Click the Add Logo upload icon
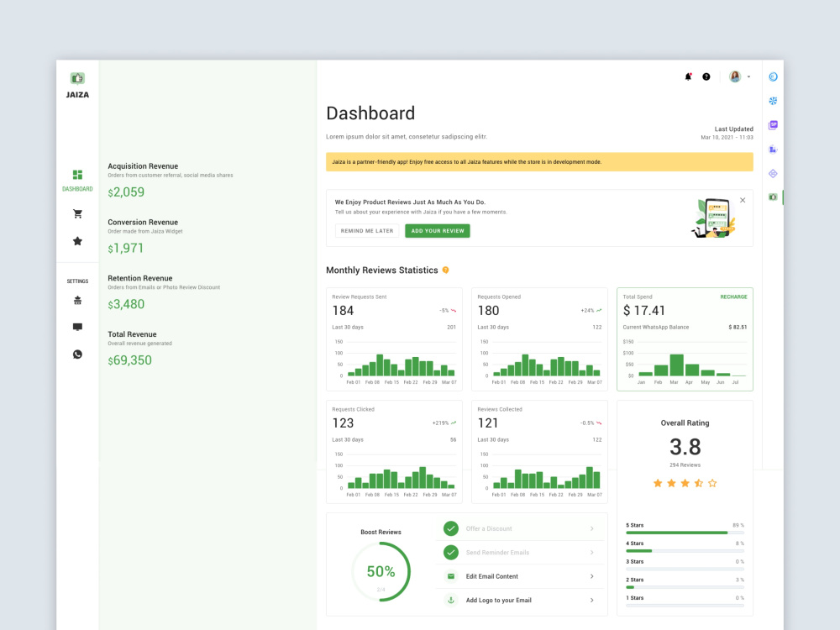This screenshot has height=630, width=840. click(x=451, y=600)
